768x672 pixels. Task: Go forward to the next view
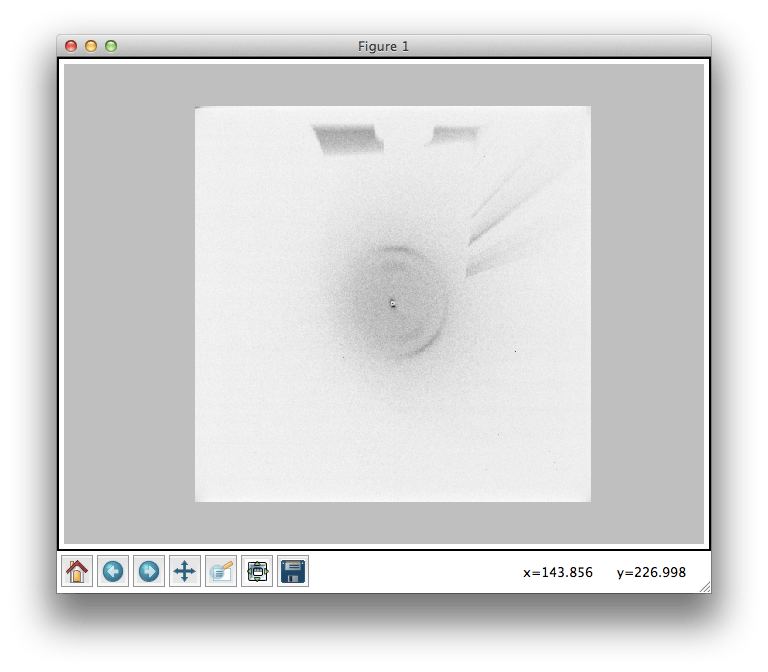click(149, 571)
